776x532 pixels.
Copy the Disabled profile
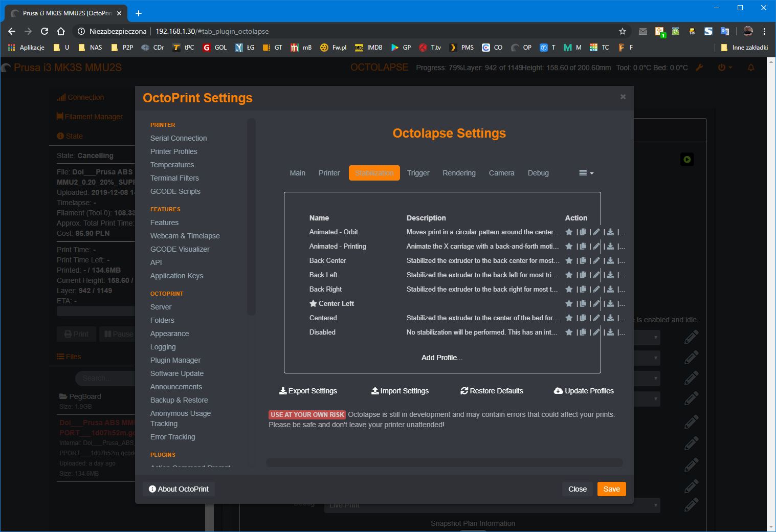tap(583, 332)
